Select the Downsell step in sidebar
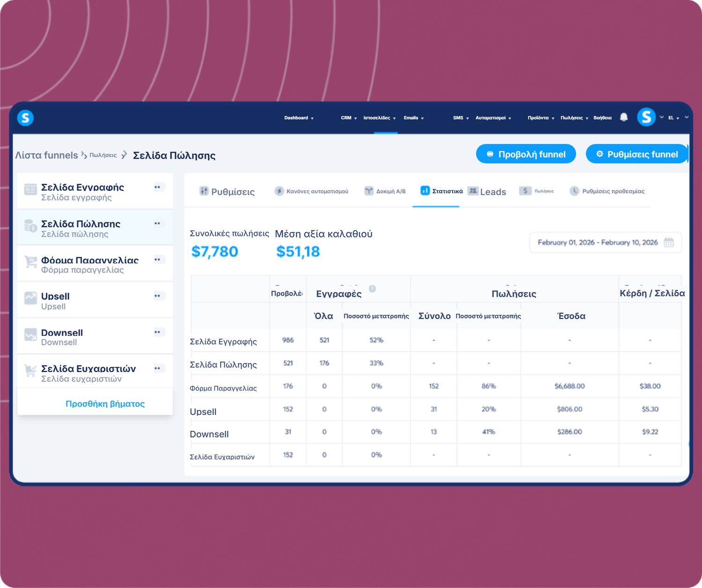The image size is (702, 588). point(95,336)
